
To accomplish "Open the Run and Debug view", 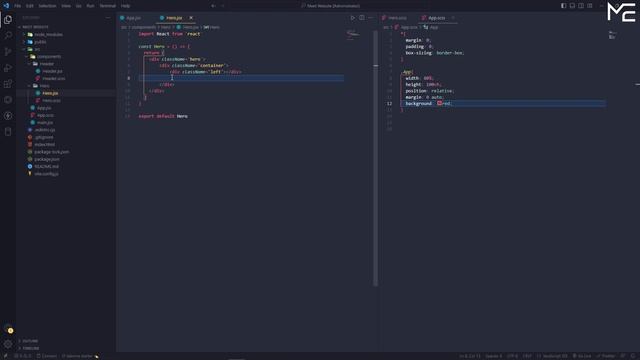I will [x=8, y=68].
